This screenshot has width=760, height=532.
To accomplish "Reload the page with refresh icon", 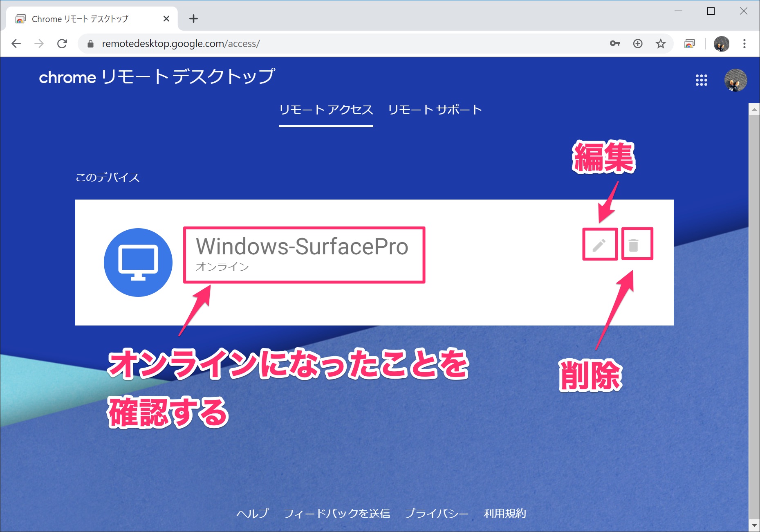I will tap(62, 43).
